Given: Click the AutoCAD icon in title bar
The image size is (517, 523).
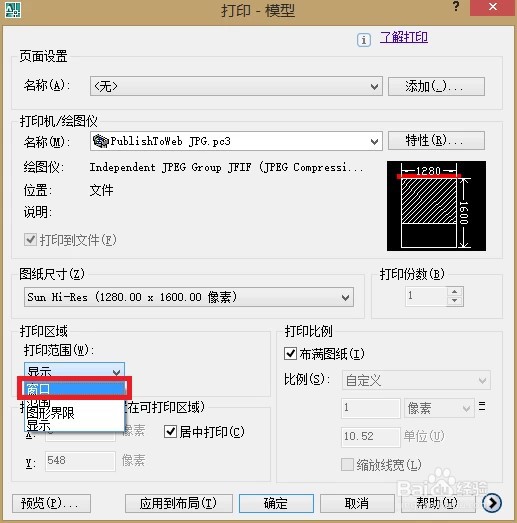Looking at the screenshot, I should tap(13, 10).
